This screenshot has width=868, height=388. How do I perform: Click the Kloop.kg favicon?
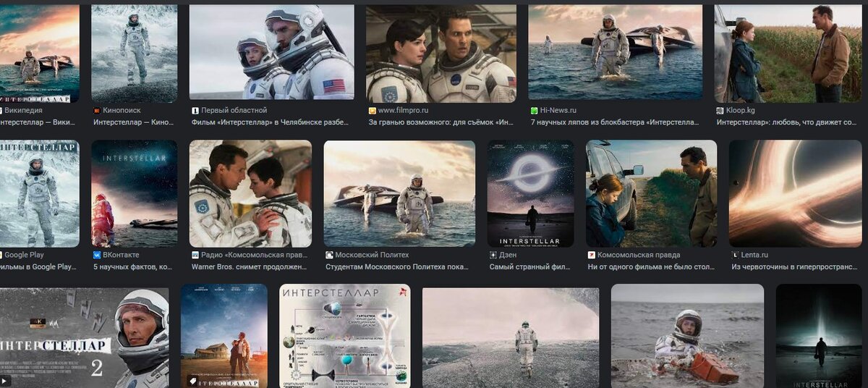720,111
